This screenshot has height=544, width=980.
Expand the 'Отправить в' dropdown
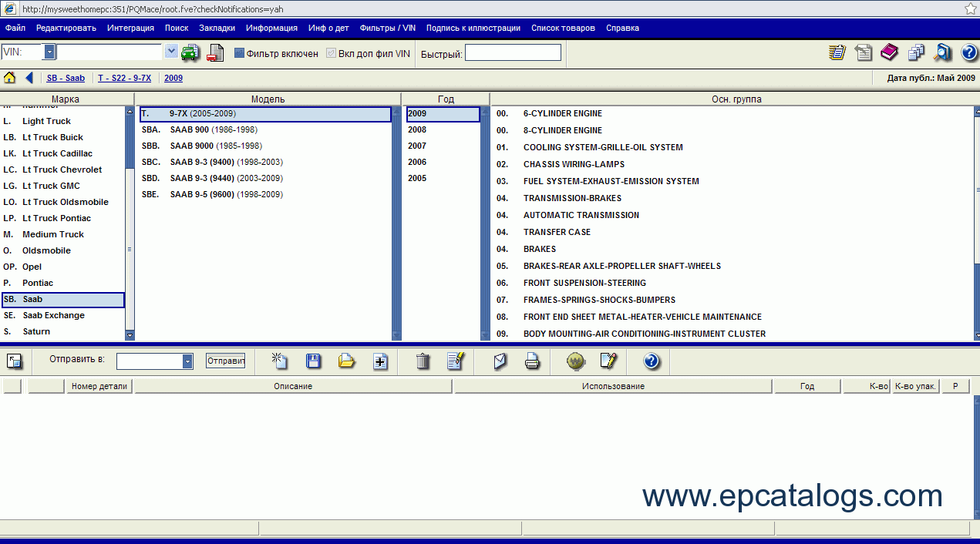[x=187, y=361]
